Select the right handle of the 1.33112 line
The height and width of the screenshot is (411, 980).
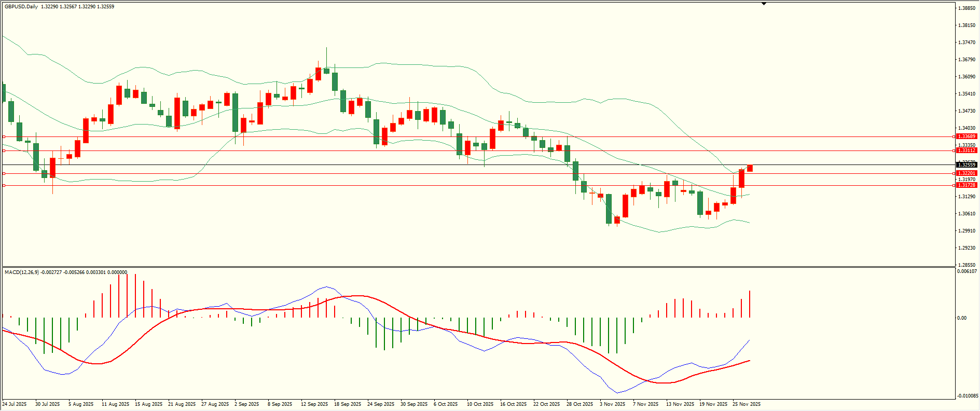coord(954,150)
